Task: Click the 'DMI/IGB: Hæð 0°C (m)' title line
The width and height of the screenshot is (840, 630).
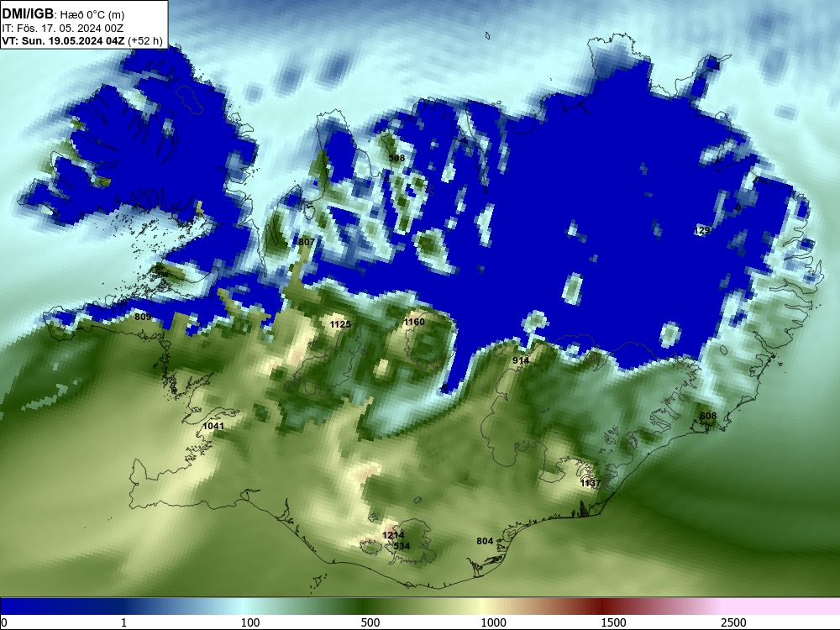Action: point(63,14)
